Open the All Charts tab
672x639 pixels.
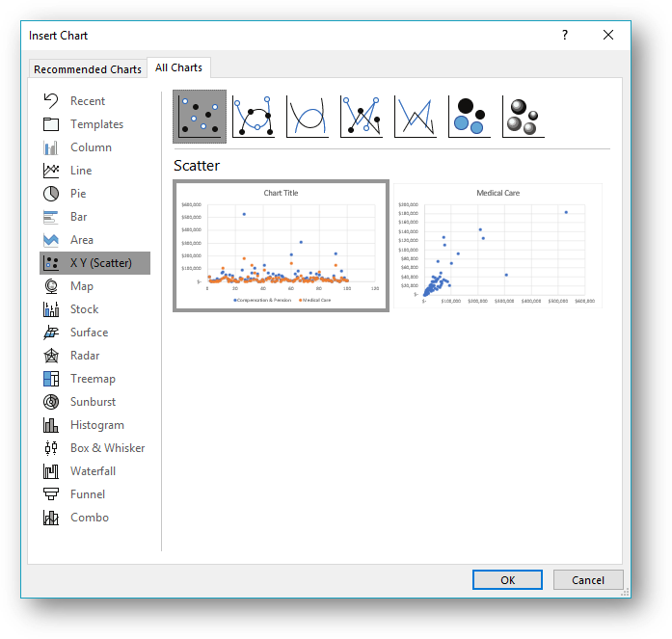[x=179, y=67]
